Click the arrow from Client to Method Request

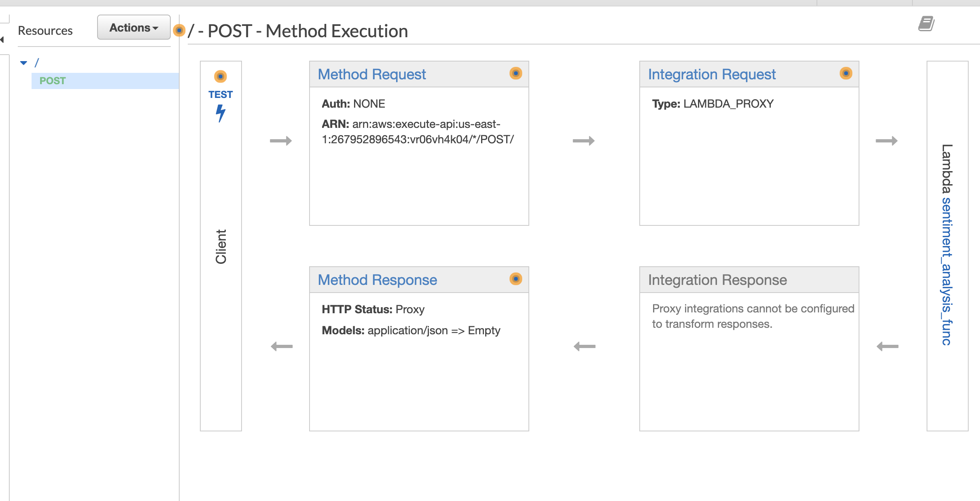(x=281, y=141)
